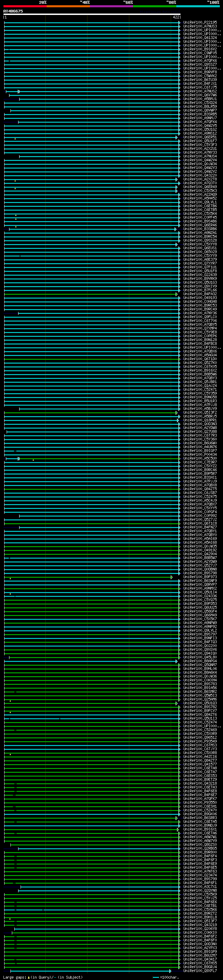223x980 pixels.
Task: Click the orange ~40% identity legend segment
Action: coord(68,6)
